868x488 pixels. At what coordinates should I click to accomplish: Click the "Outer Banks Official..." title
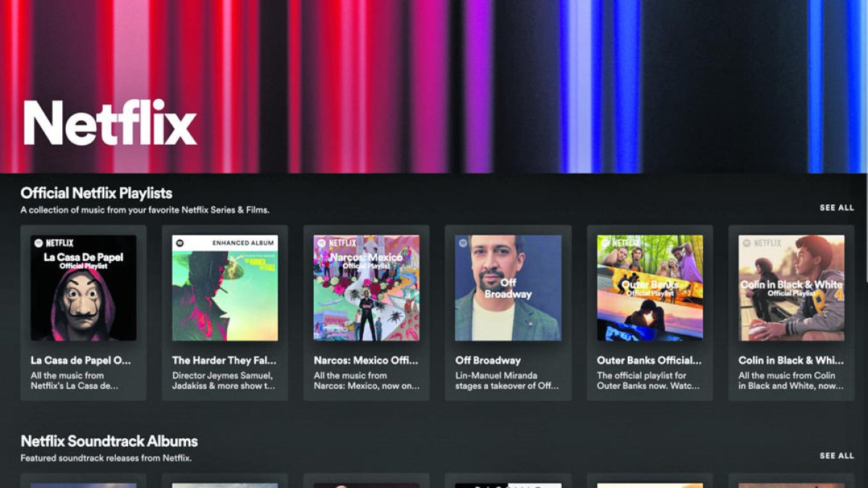(649, 360)
